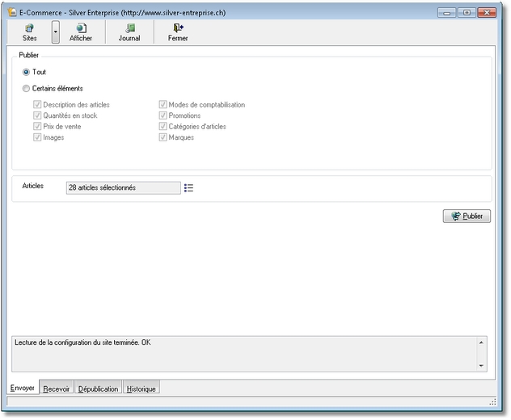511x420 pixels.
Task: Toggle the Promotions checkbox
Action: tap(163, 116)
